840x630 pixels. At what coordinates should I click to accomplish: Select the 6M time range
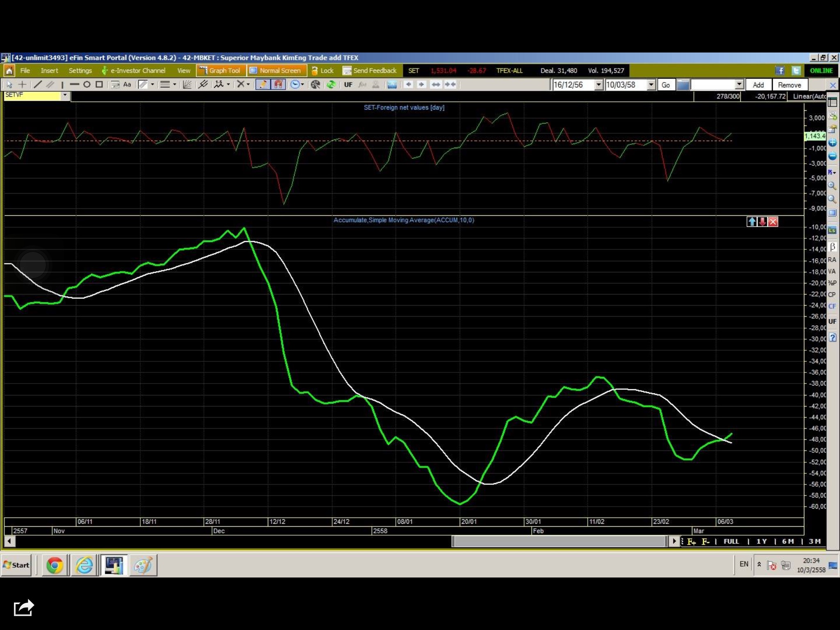787,541
